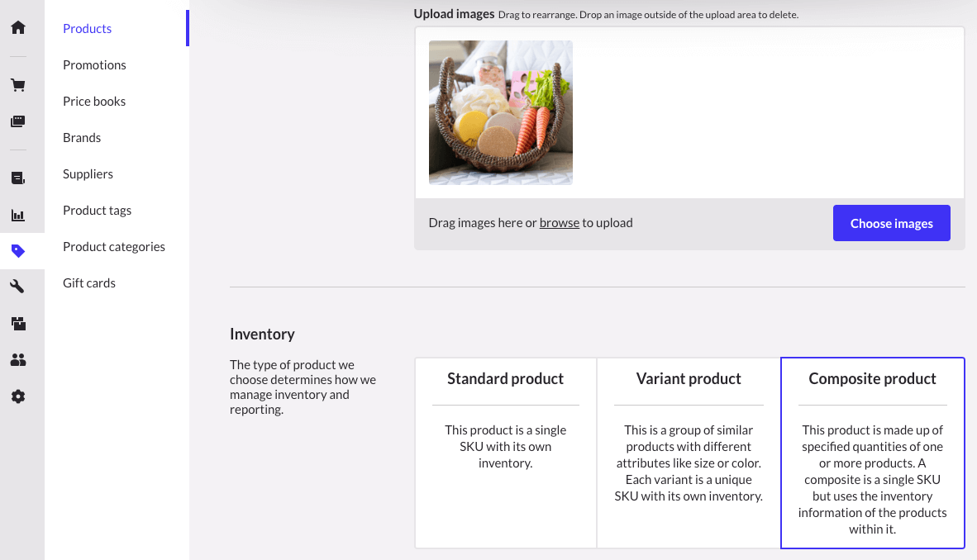Open the Product categories menu item
977x560 pixels.
tap(114, 247)
